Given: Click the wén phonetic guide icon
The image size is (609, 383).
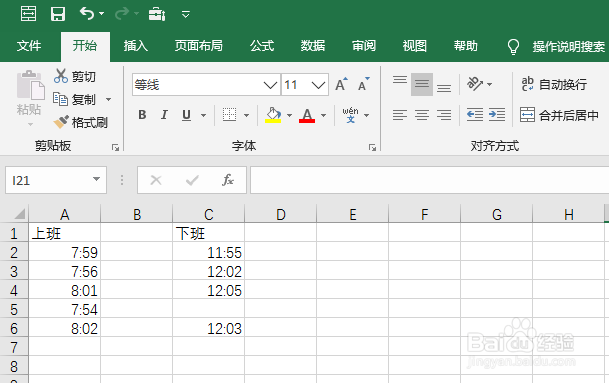Looking at the screenshot, I should coord(350,115).
